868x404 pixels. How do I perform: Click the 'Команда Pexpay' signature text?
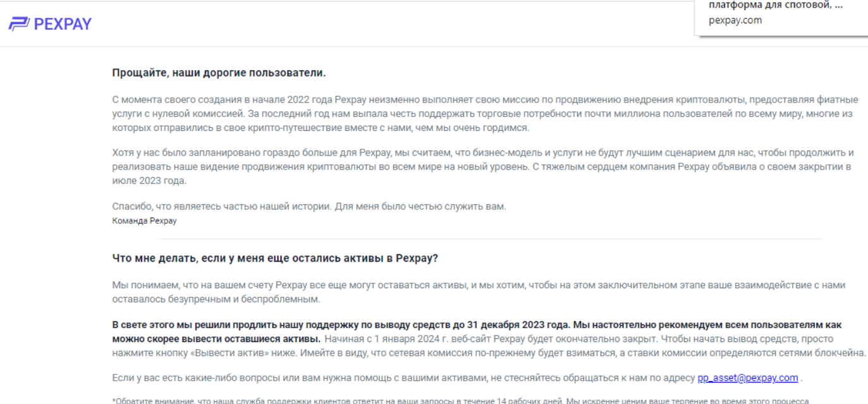144,221
